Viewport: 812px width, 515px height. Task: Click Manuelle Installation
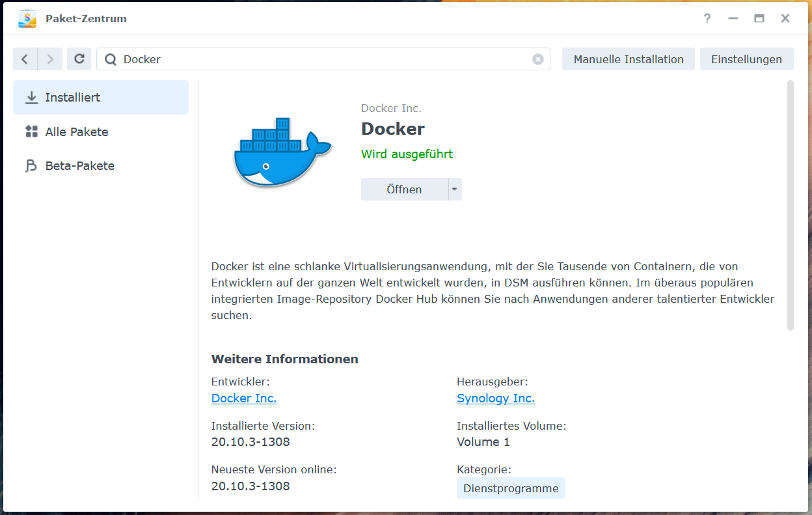pos(627,59)
